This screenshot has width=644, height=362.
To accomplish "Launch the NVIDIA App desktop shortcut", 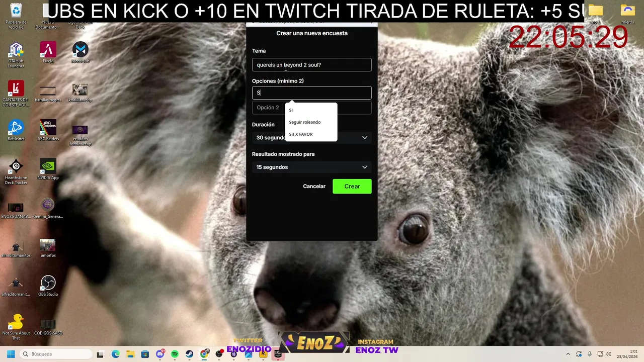I will (48, 169).
